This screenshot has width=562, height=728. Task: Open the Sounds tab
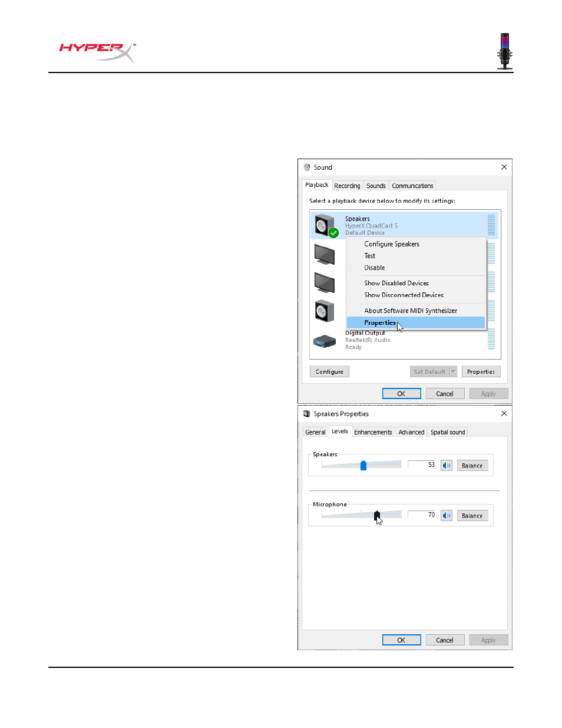[376, 186]
